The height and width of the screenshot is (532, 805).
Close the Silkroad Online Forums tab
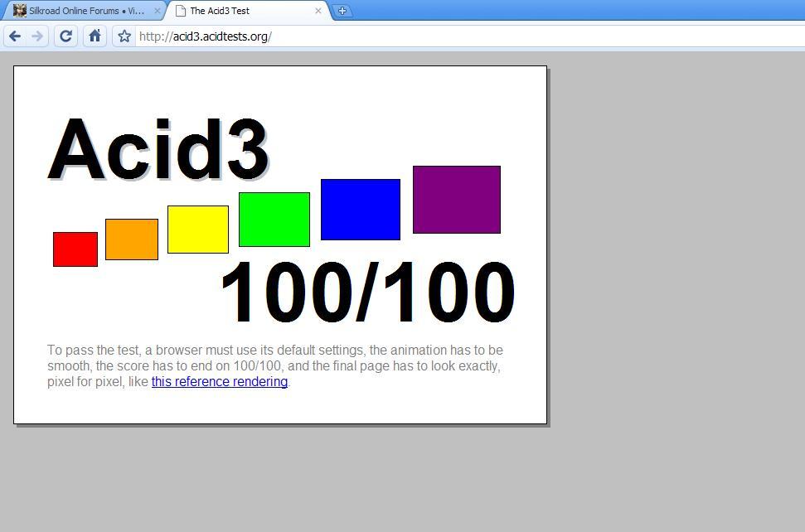[x=157, y=11]
